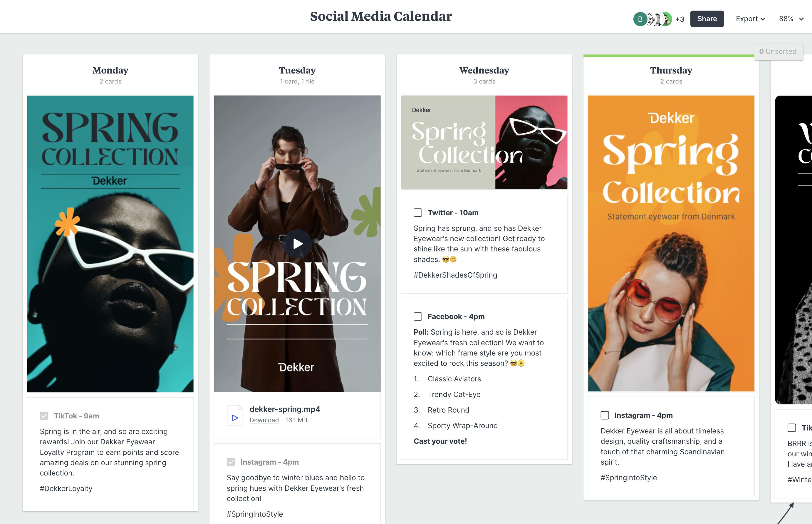The image size is (812, 524).
Task: Check the partially visible Friday card checkbox
Action: pyautogui.click(x=792, y=428)
